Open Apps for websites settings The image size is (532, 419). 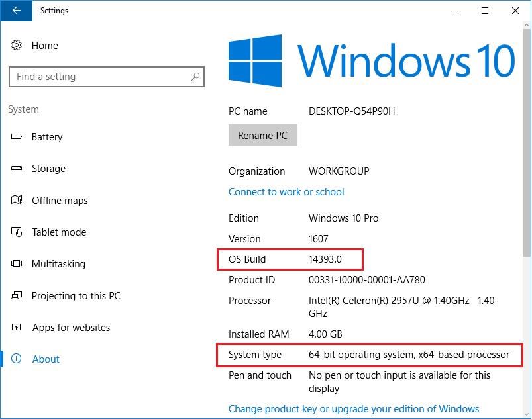pyautogui.click(x=72, y=328)
